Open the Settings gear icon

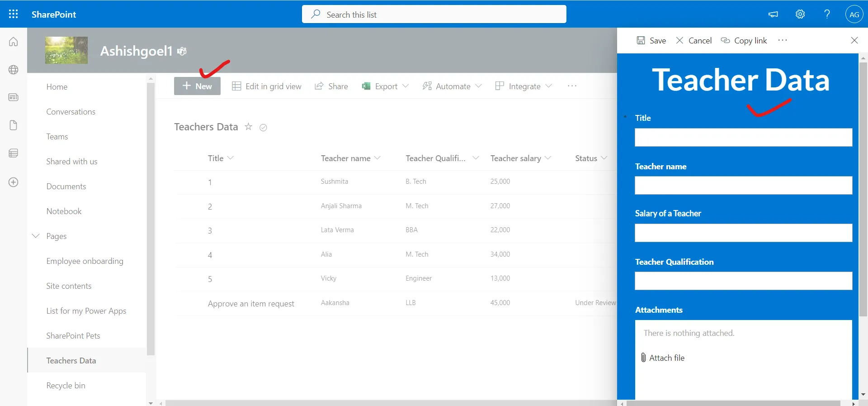[x=800, y=14]
